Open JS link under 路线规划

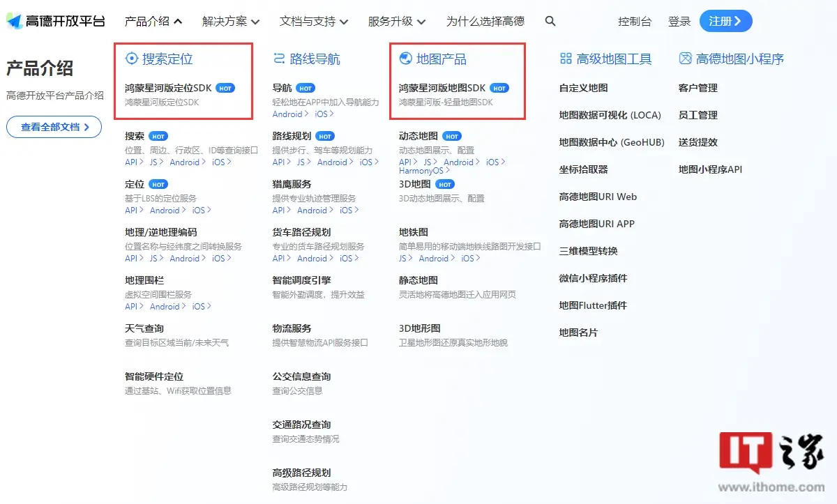click(304, 162)
